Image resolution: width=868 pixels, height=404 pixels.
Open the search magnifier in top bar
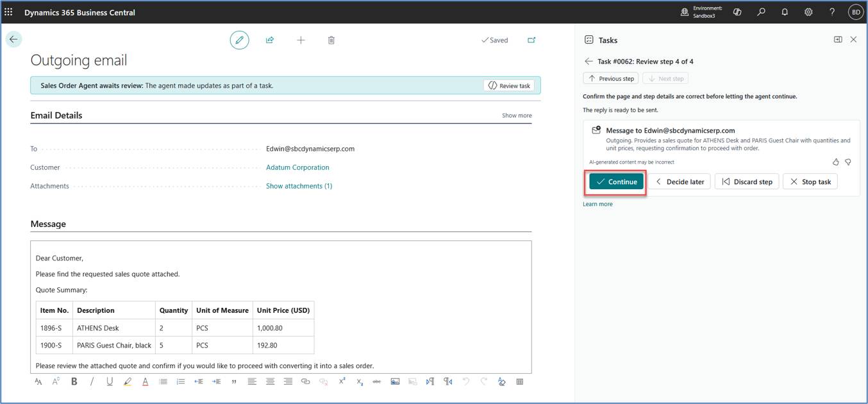[761, 12]
